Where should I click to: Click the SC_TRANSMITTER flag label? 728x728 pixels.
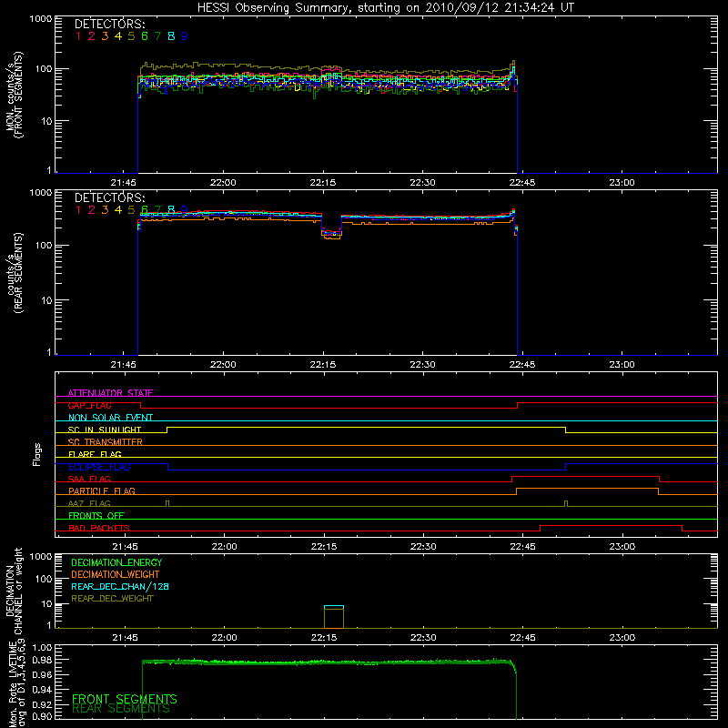(105, 442)
